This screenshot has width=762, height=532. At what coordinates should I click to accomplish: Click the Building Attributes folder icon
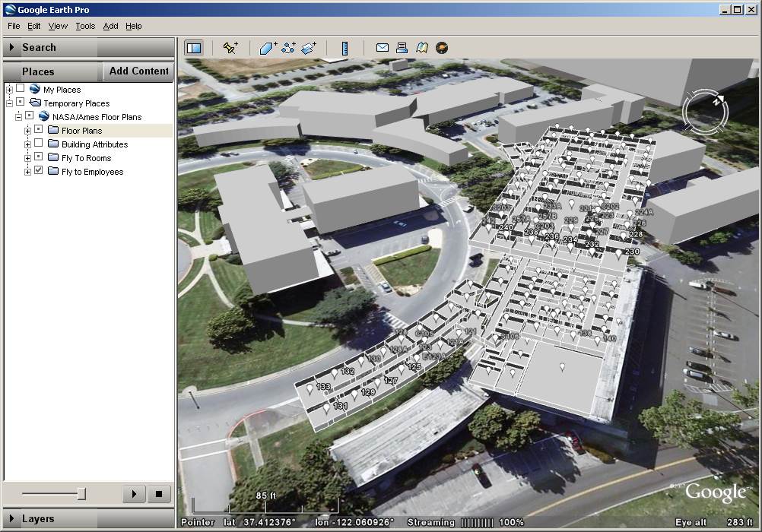pos(53,144)
